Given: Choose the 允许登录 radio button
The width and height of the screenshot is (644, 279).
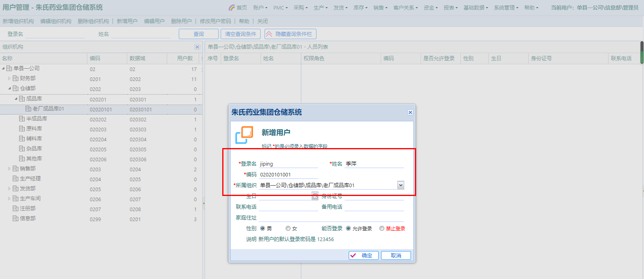Looking at the screenshot, I should pyautogui.click(x=348, y=229).
